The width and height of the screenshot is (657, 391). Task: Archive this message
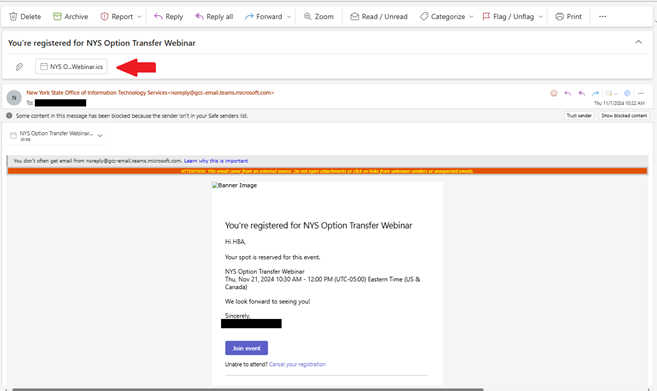click(x=70, y=17)
